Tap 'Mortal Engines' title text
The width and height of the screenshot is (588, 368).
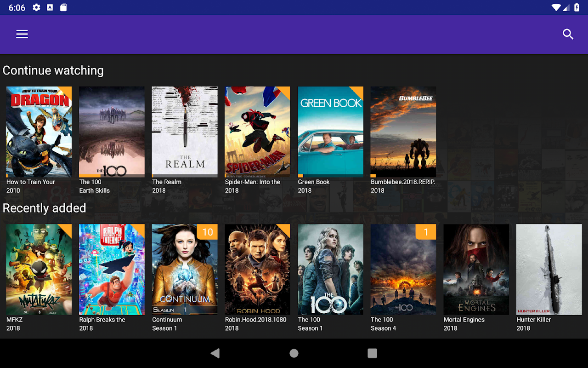464,320
